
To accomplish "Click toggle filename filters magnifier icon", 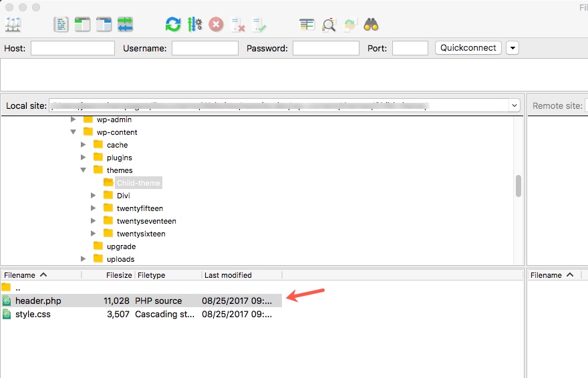I will click(x=329, y=25).
